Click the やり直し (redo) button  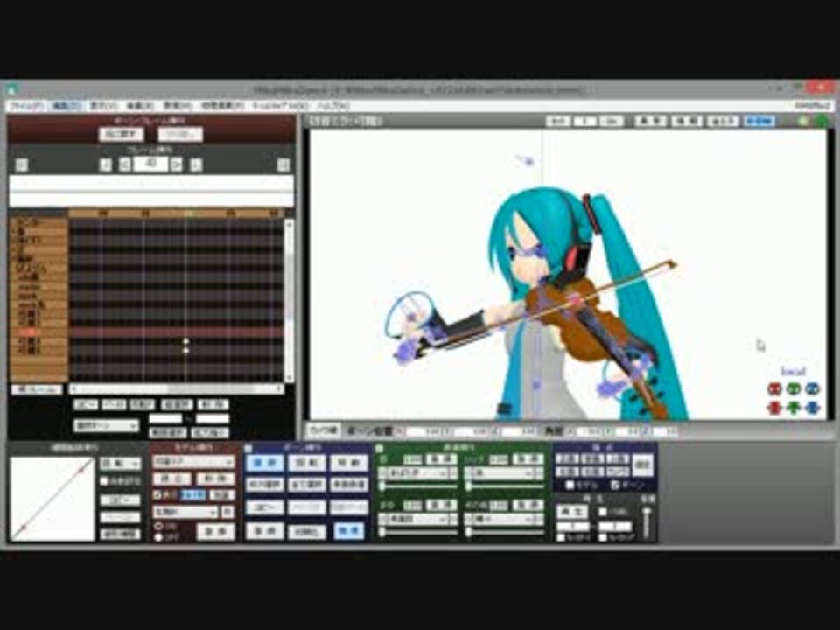180,133
